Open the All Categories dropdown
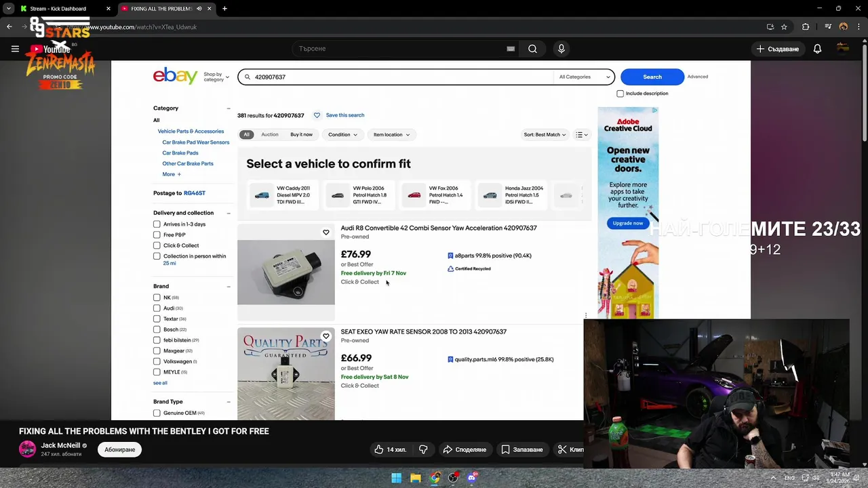Image resolution: width=868 pixels, height=488 pixels. tap(584, 77)
